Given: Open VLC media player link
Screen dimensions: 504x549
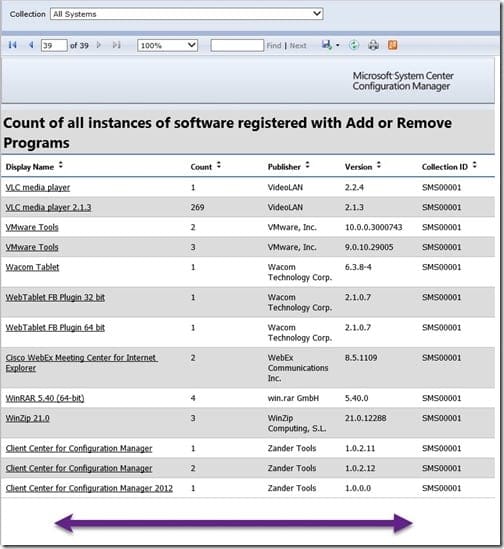Looking at the screenshot, I should pos(38,188).
